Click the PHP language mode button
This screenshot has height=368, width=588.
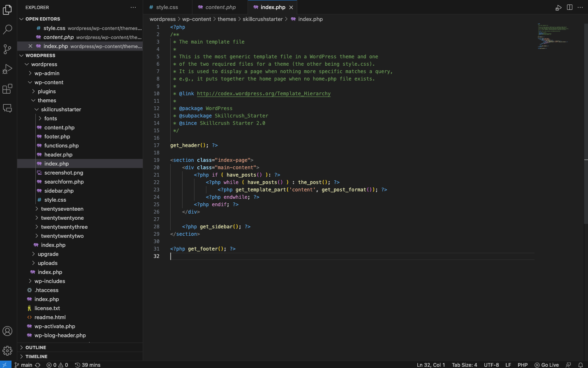[523, 365]
